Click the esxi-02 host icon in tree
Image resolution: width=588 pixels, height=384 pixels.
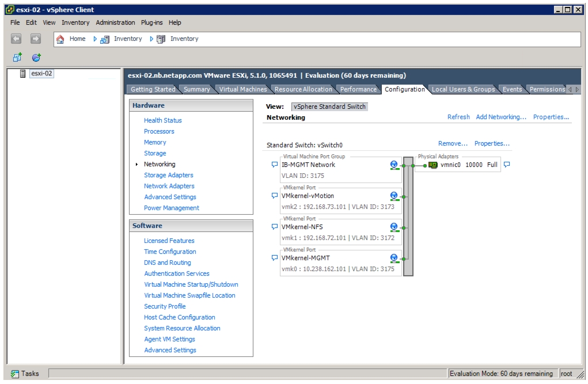click(22, 74)
